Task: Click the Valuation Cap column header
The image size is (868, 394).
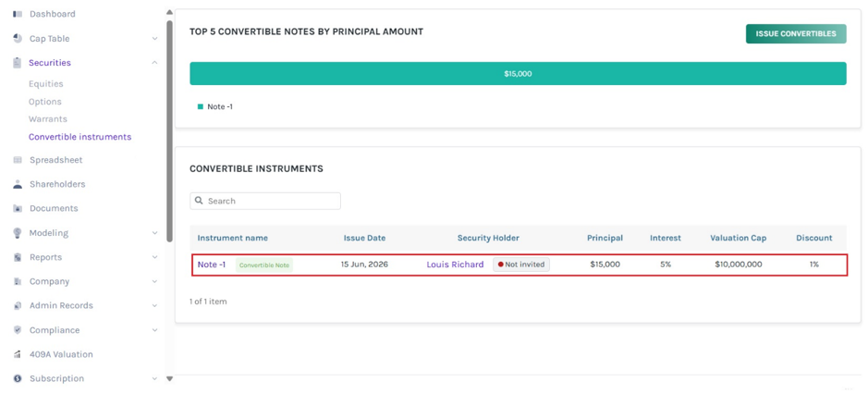Action: tap(739, 238)
